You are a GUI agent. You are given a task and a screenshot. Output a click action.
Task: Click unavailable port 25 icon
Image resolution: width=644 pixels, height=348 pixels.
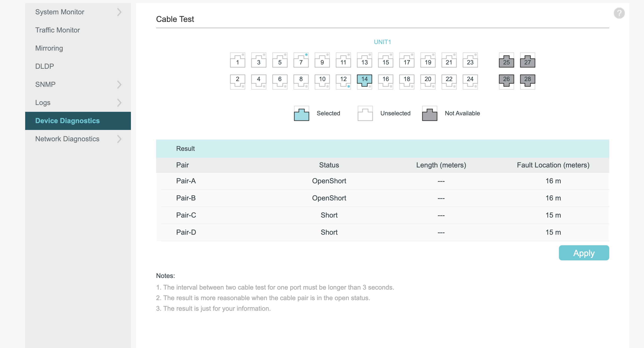click(506, 61)
